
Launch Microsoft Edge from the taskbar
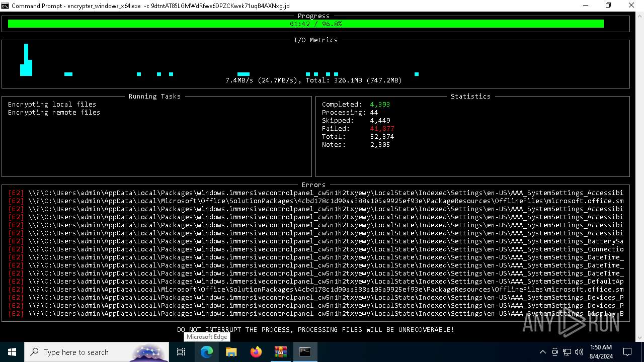[x=207, y=352]
